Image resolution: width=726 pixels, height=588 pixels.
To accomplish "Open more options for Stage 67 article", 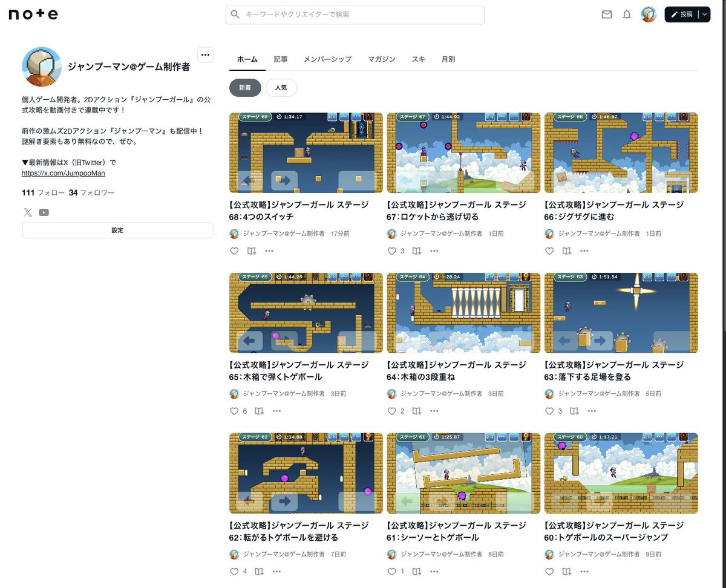I will 434,251.
